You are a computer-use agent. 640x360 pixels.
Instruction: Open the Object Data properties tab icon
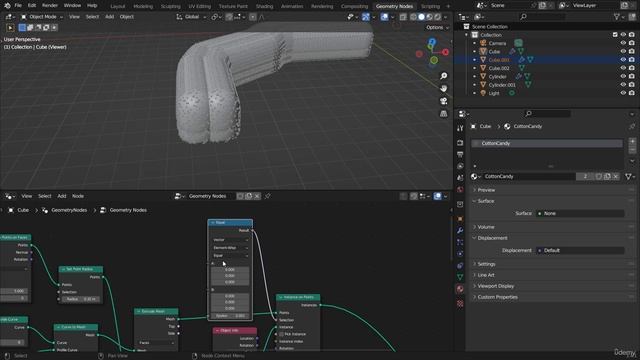tap(460, 277)
